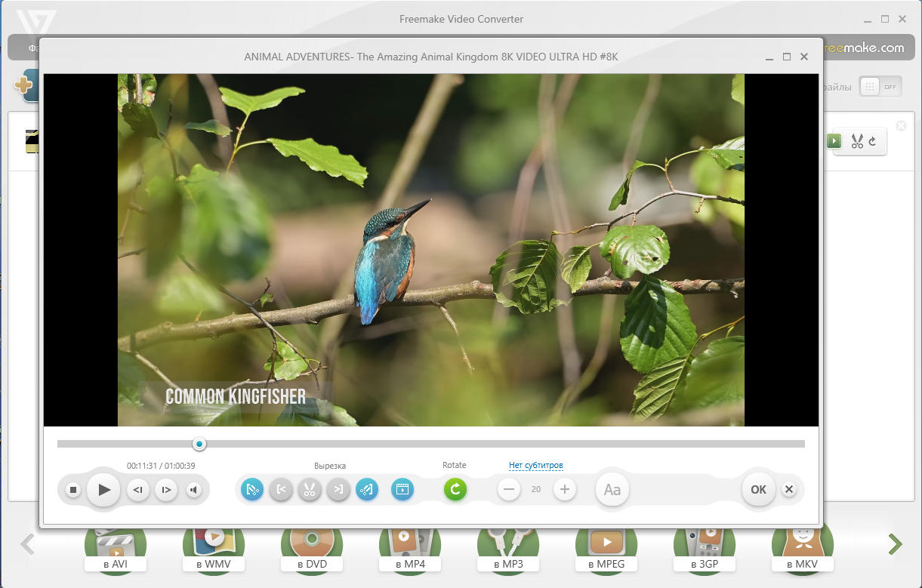Click the video preview frame
922x588 pixels.
(431, 250)
